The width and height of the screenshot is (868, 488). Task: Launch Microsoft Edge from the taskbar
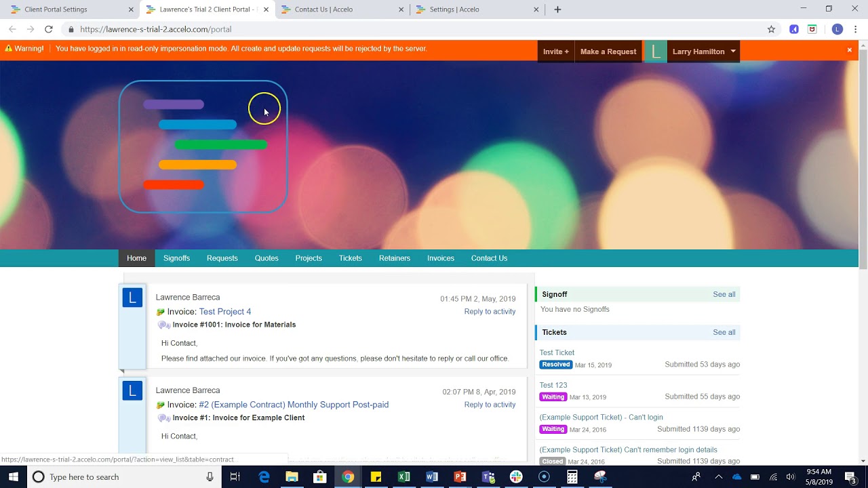pyautogui.click(x=264, y=477)
